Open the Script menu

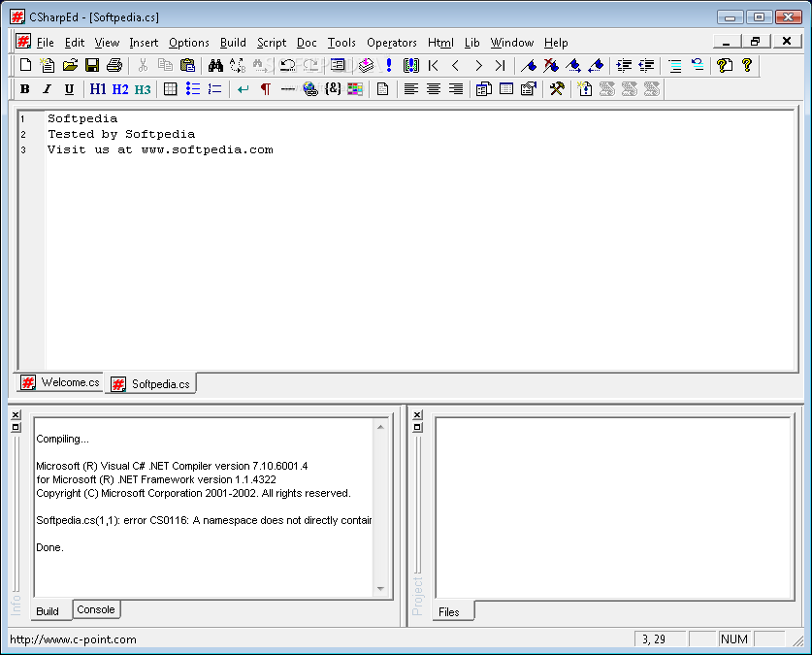(272, 43)
